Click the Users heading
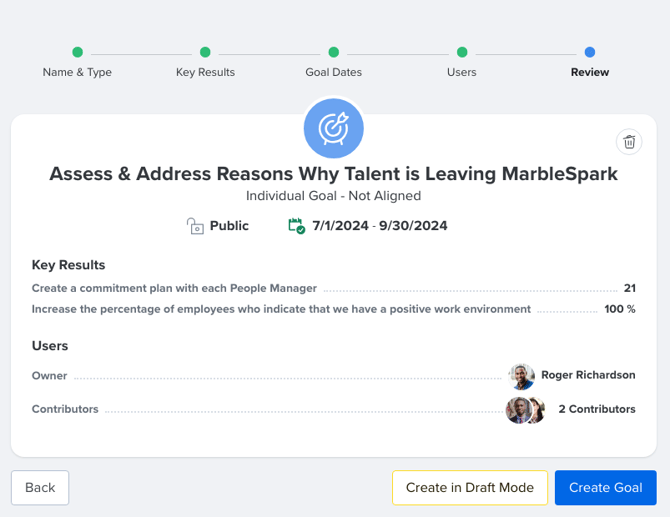 point(50,346)
